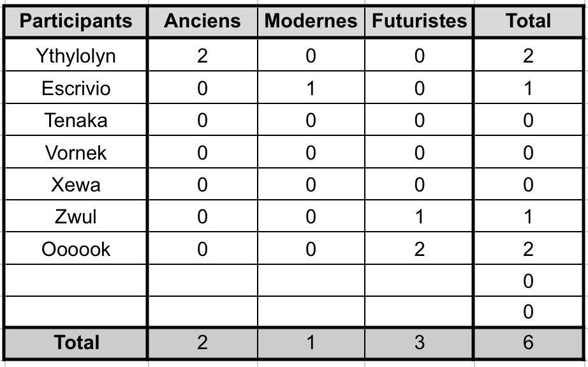Image resolution: width=588 pixels, height=367 pixels.
Task: Select the Vornek participant cell
Action: coord(76,153)
